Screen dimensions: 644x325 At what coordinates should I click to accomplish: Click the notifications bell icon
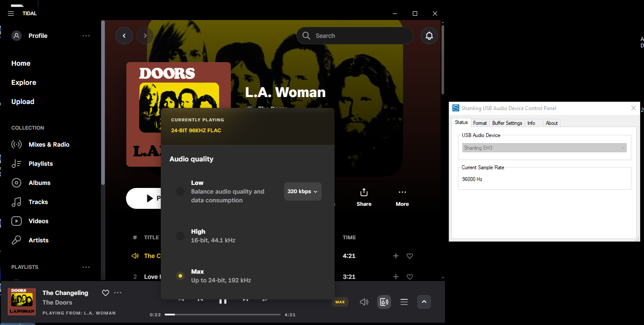tap(429, 36)
